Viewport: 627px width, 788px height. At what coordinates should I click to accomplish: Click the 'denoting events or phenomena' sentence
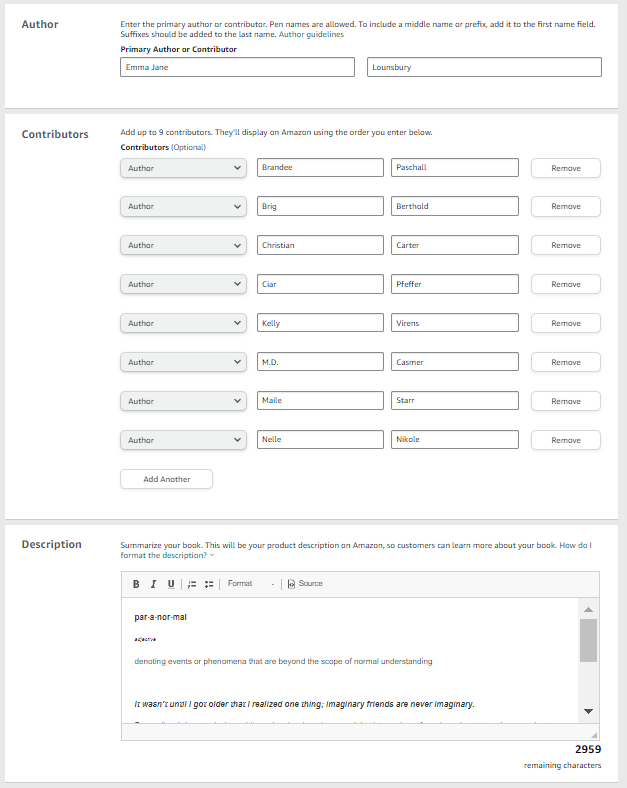click(x=283, y=661)
